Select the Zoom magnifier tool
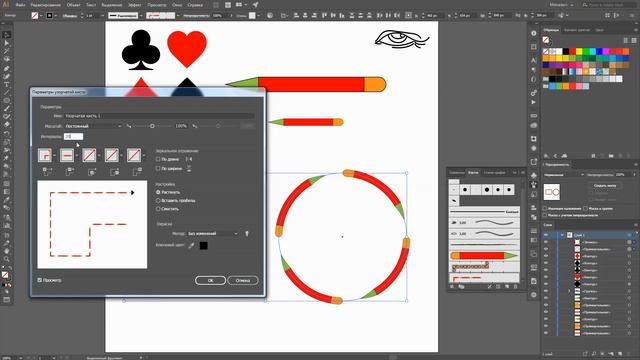The width and height of the screenshot is (640, 360). 7,259
